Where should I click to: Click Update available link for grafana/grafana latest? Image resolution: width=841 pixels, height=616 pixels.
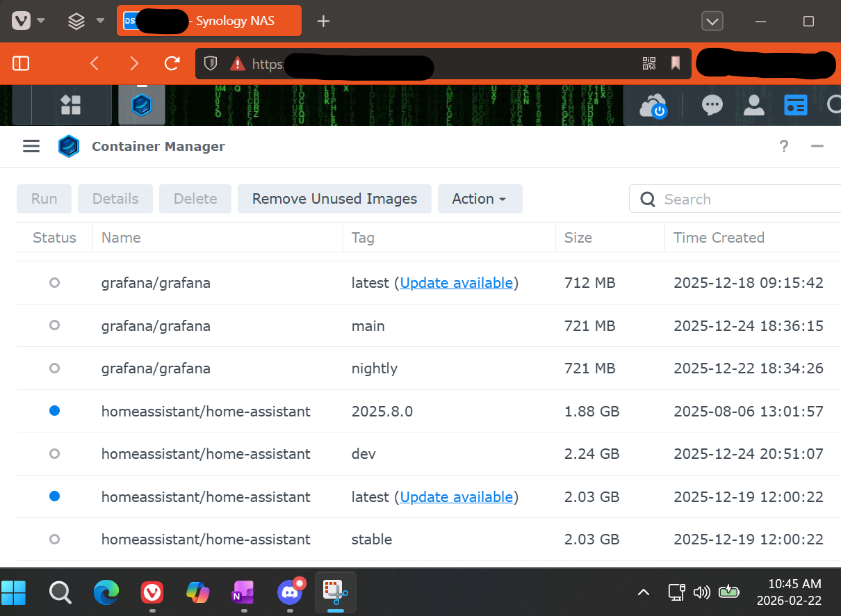point(456,283)
